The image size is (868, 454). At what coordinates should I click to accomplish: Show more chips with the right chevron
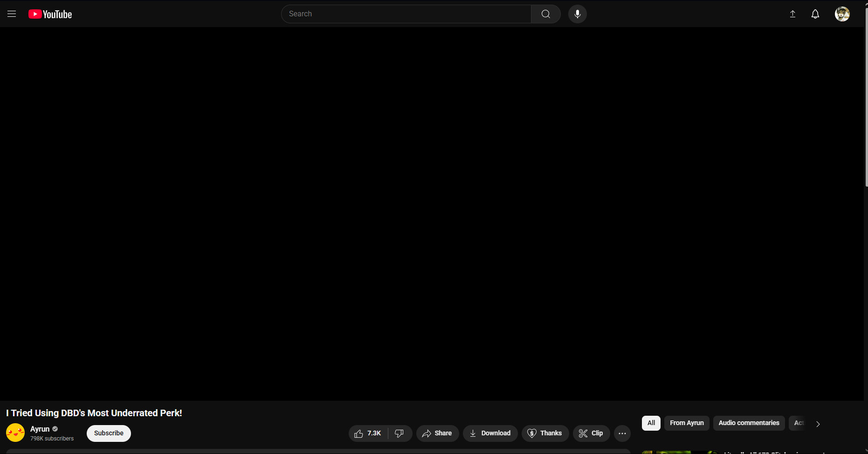tap(817, 424)
